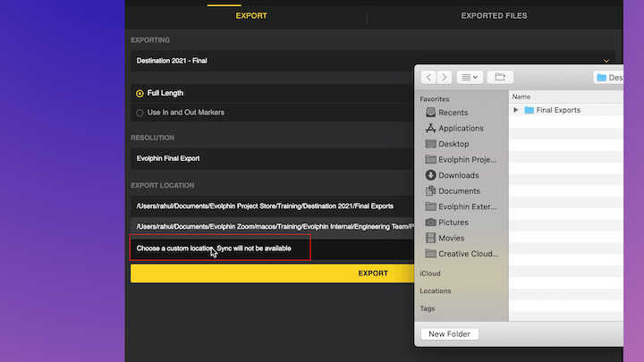
Task: Open the list view options dropdown
Action: click(470, 77)
